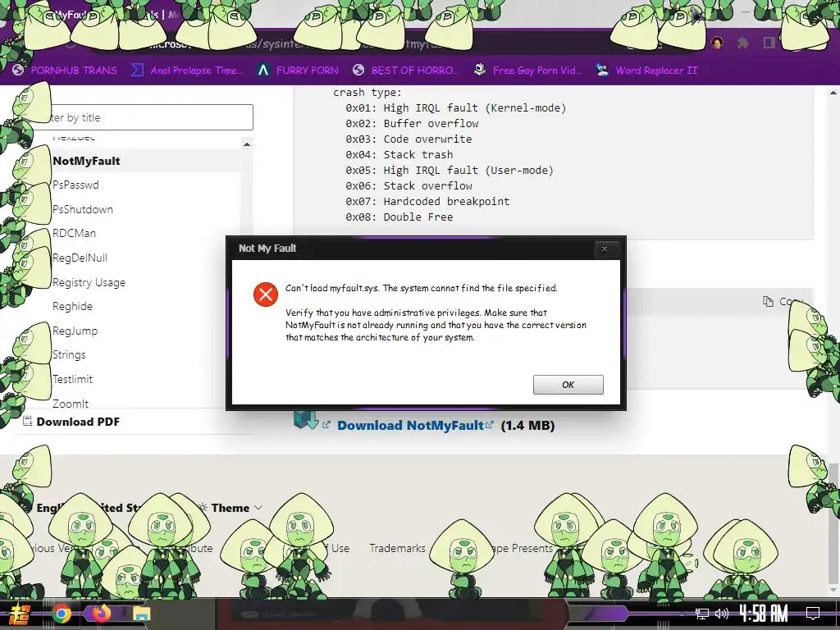Click the page scrollbar up arrow

click(833, 93)
